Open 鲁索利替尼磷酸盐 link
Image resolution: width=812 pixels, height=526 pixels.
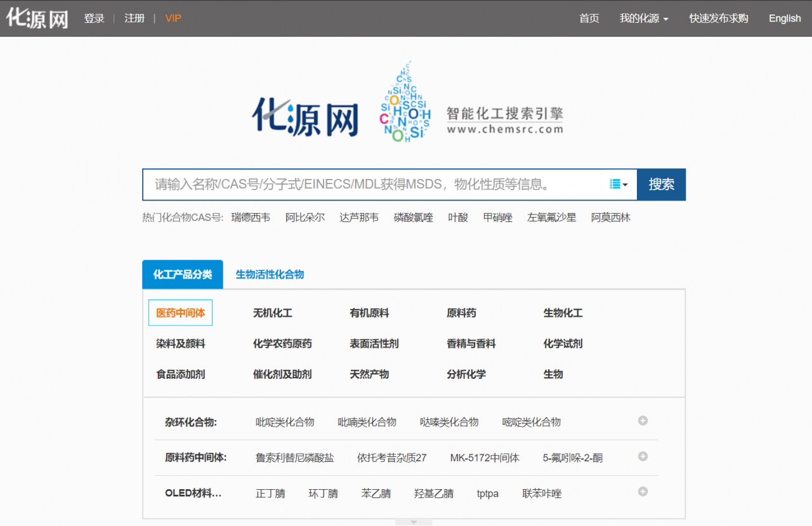click(x=295, y=457)
